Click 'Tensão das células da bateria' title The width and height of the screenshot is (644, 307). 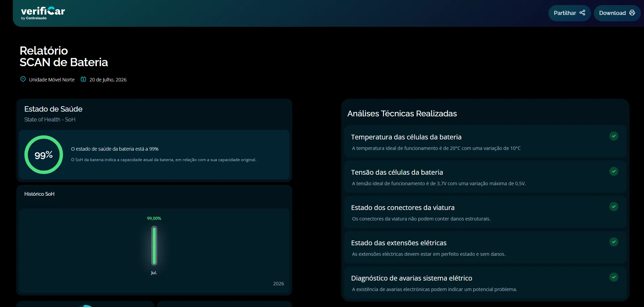pyautogui.click(x=397, y=172)
